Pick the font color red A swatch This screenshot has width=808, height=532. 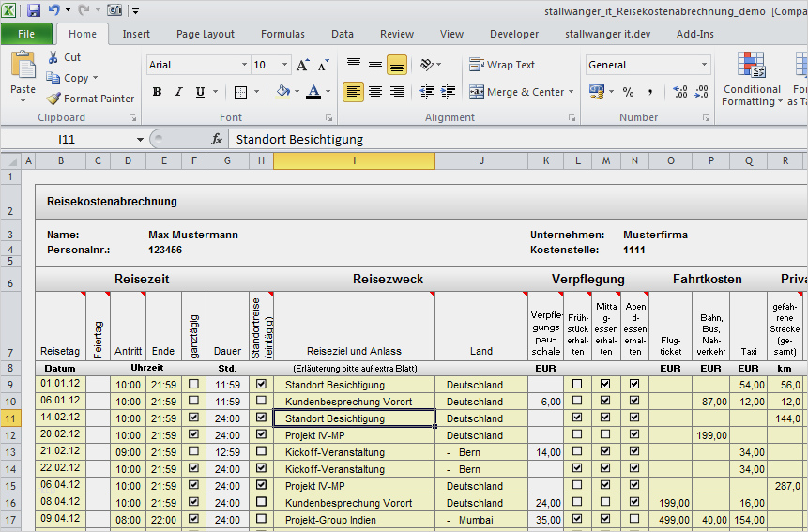tap(312, 92)
